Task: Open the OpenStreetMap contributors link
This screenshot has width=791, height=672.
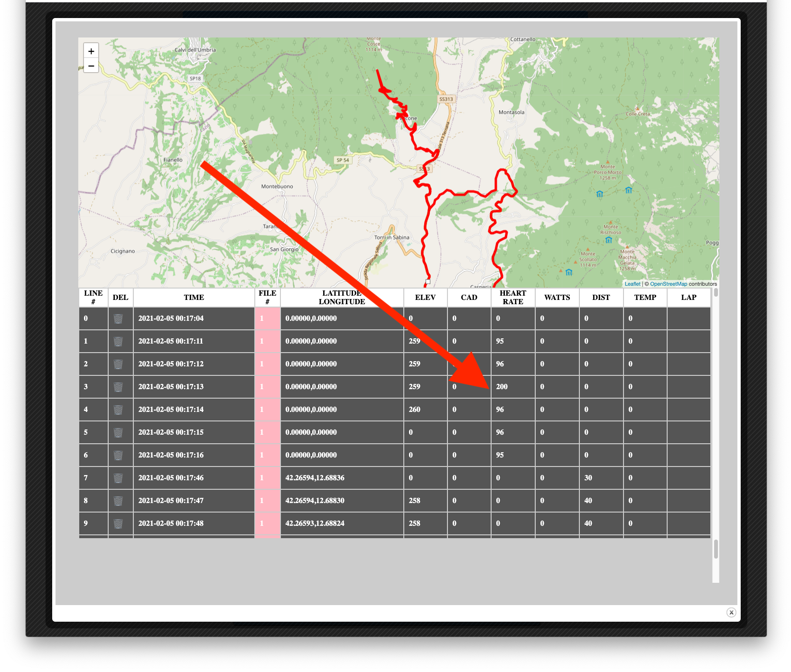Action: [669, 284]
